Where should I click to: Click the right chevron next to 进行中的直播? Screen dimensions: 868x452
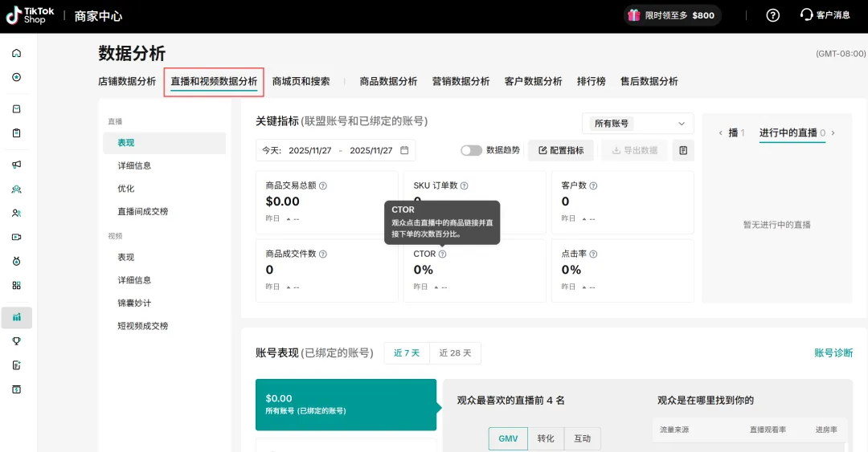point(833,133)
